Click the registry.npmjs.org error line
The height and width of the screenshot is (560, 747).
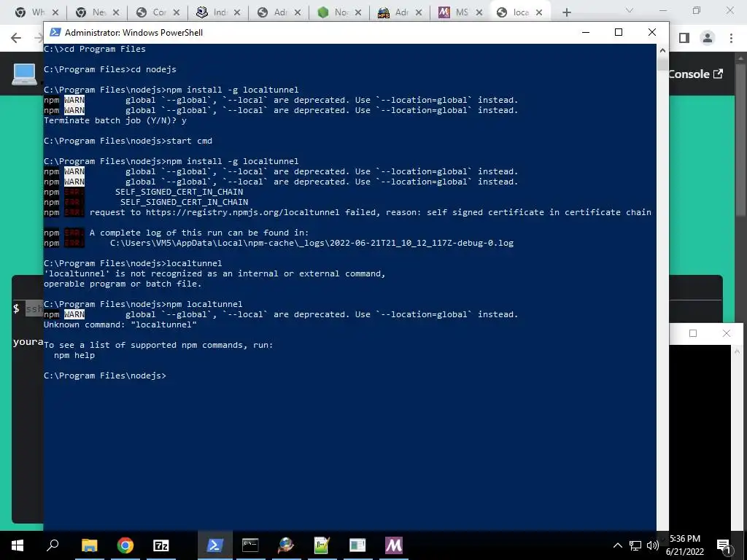point(370,212)
